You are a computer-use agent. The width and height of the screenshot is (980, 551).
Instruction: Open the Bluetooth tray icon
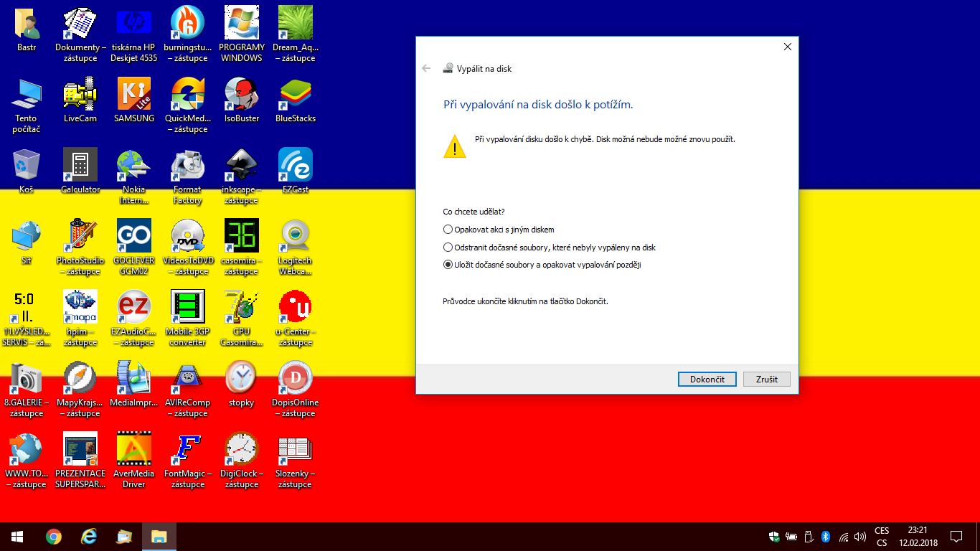(x=825, y=537)
